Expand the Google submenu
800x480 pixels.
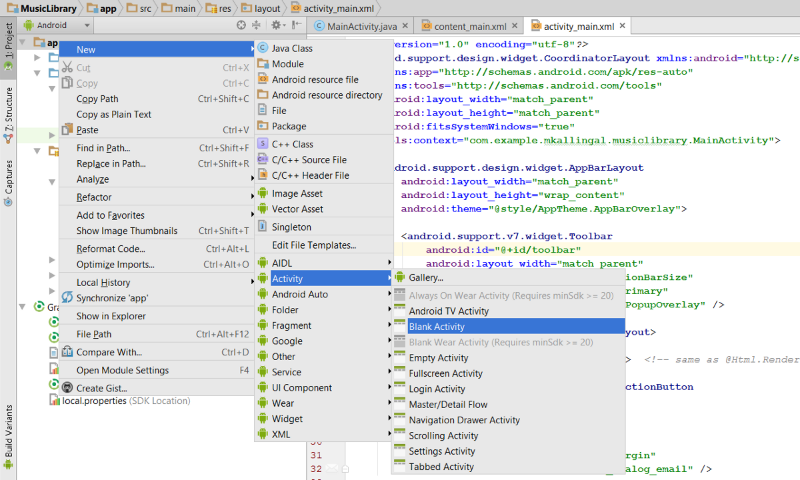coord(324,341)
